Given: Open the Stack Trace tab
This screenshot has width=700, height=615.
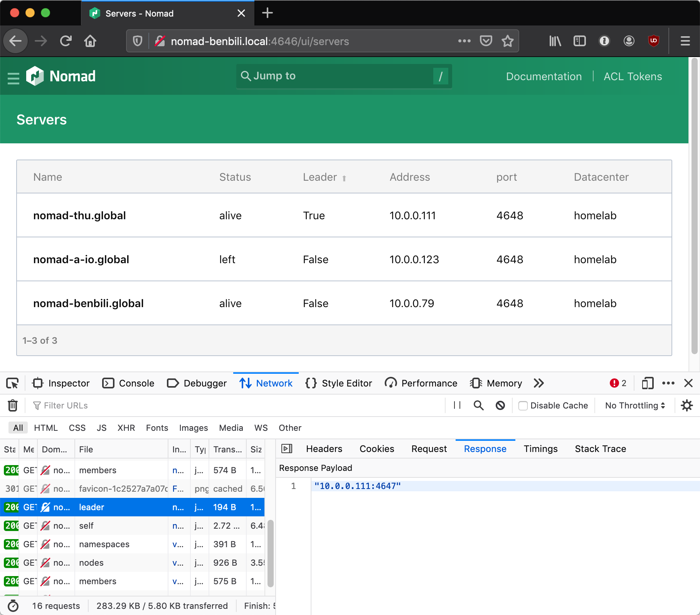Looking at the screenshot, I should 600,449.
